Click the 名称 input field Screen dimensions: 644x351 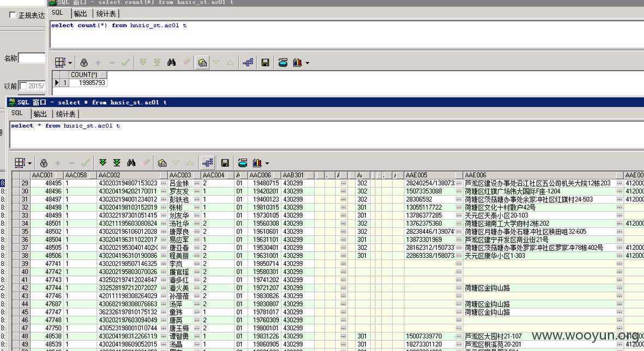32,58
